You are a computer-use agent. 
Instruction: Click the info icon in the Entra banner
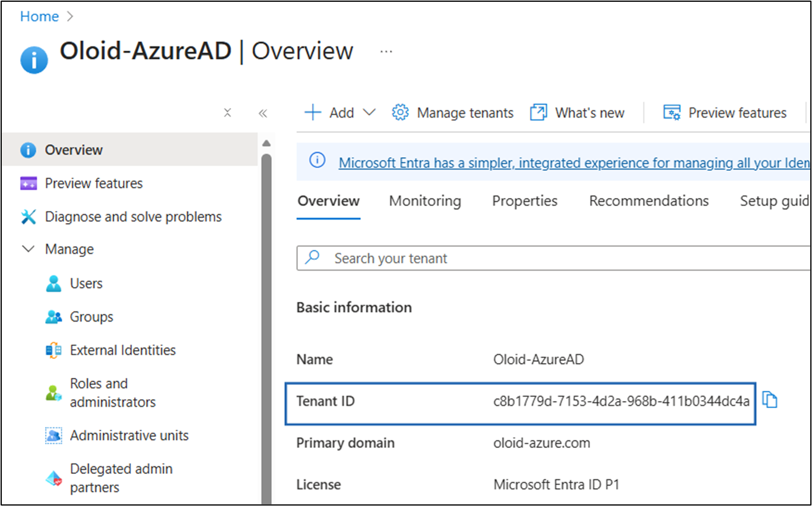pos(318,160)
